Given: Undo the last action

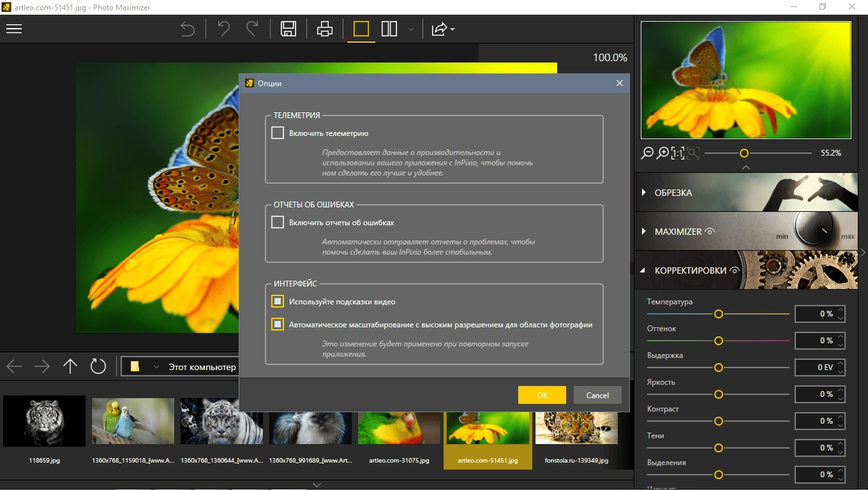Looking at the screenshot, I should pyautogui.click(x=223, y=29).
